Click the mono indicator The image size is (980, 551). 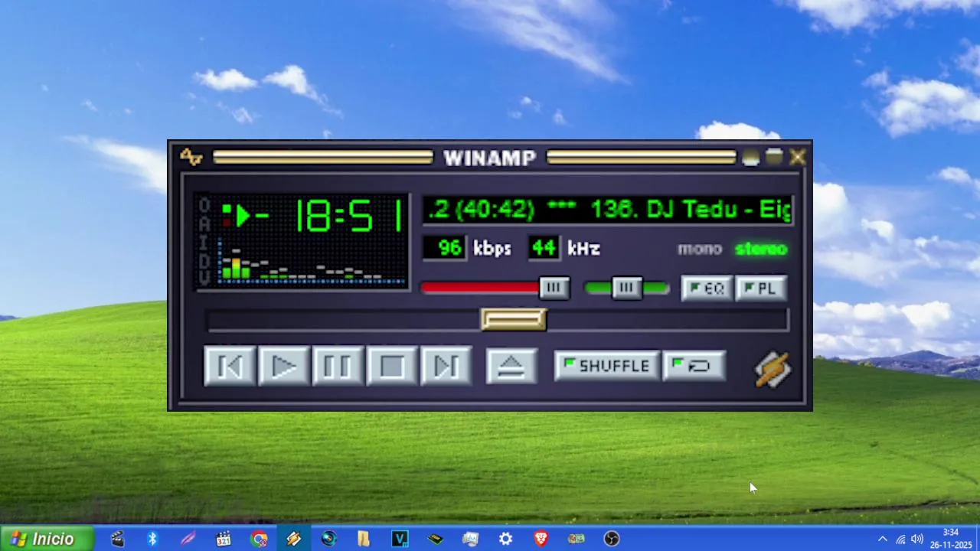tap(699, 249)
